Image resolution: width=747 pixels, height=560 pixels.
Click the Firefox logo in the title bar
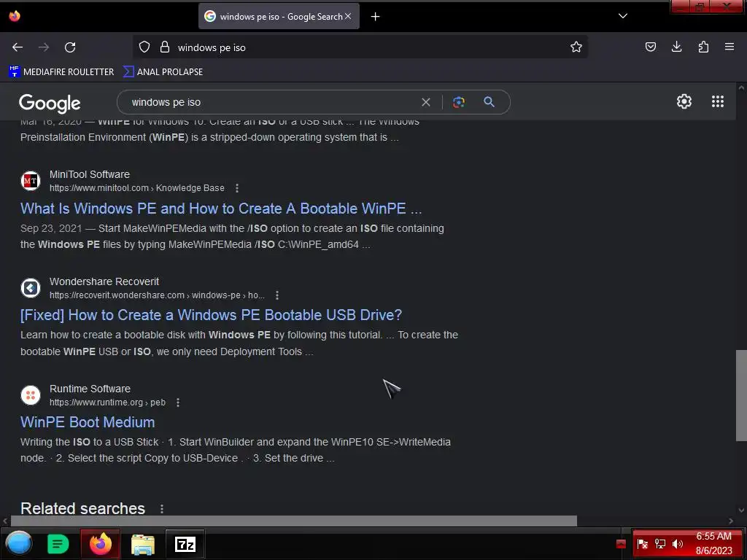coord(15,16)
